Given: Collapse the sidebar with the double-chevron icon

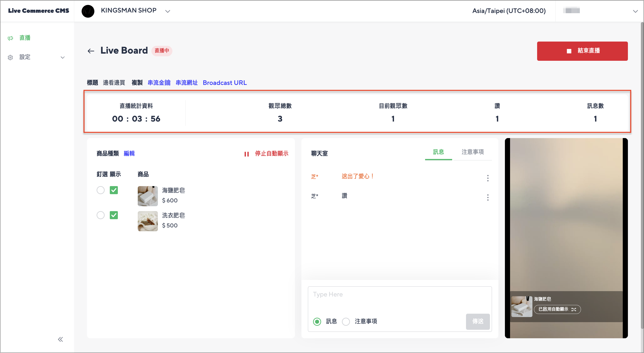Looking at the screenshot, I should coord(61,339).
